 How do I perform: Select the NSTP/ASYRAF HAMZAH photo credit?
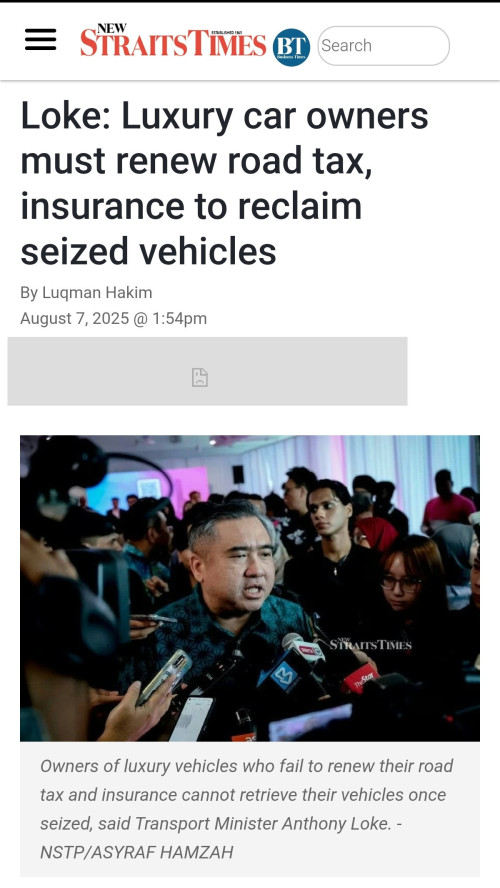pyautogui.click(x=136, y=852)
